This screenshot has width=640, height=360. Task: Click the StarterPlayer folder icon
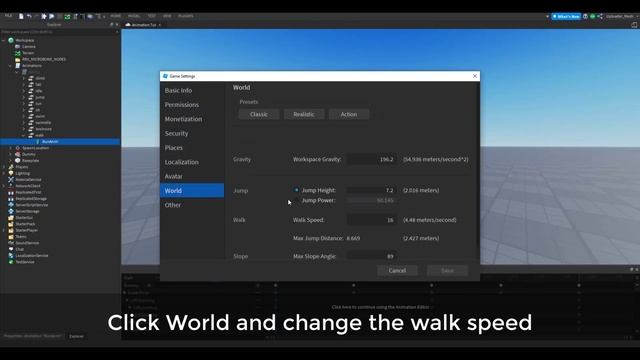coord(11,230)
